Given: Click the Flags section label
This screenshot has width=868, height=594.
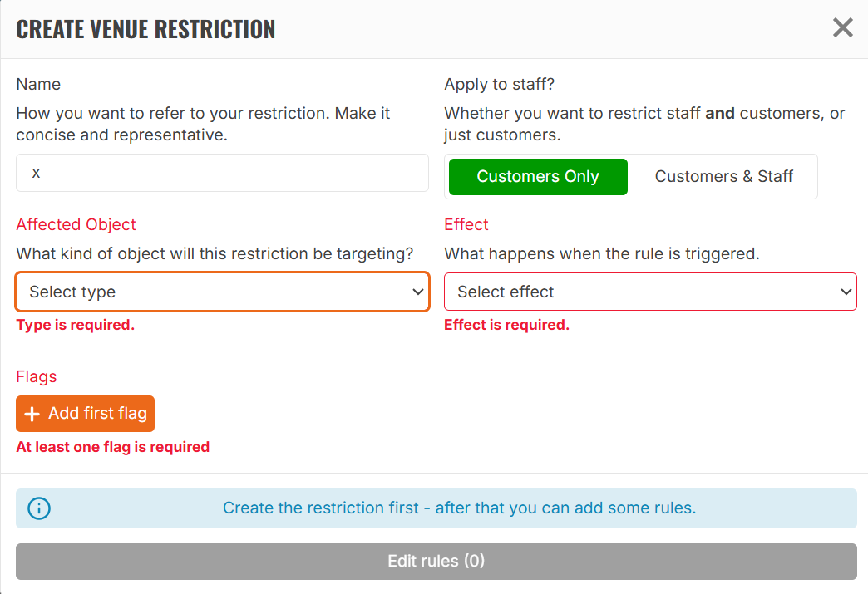Looking at the screenshot, I should 37,376.
